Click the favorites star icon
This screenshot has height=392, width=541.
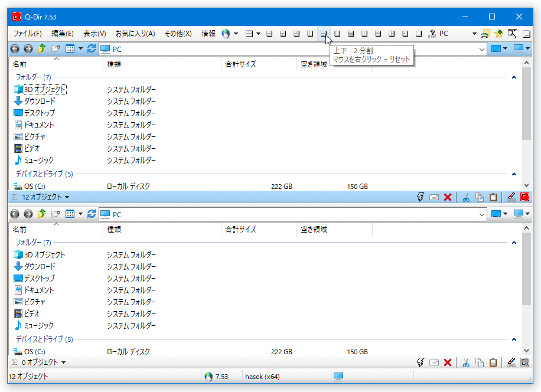coord(498,34)
